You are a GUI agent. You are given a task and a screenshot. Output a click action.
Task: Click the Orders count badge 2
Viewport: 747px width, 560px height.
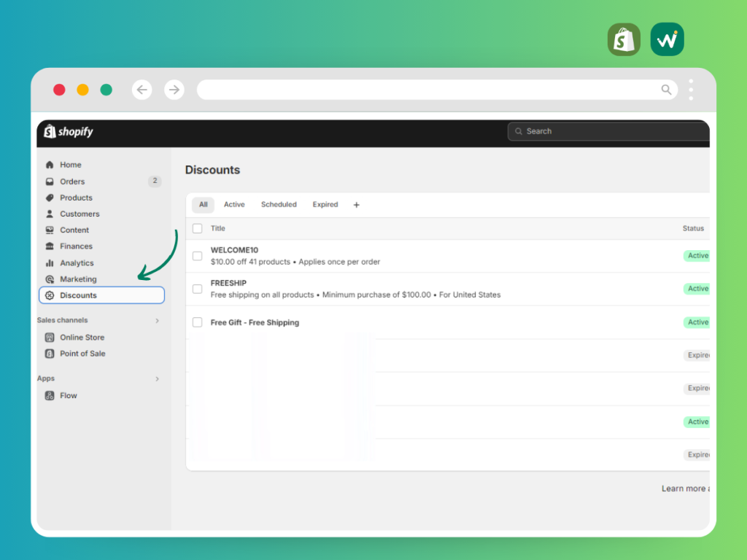click(155, 181)
